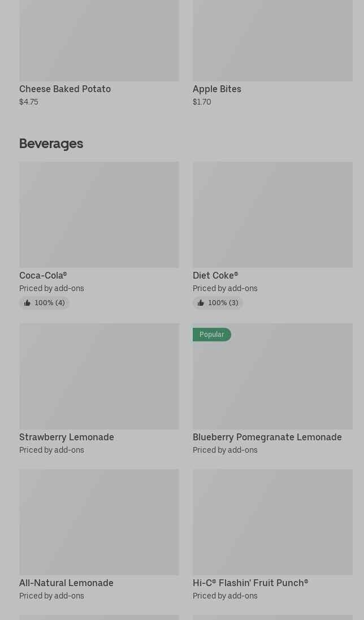Click thumbs-up icon under Coca-Cola
This screenshot has width=364, height=620.
[27, 303]
